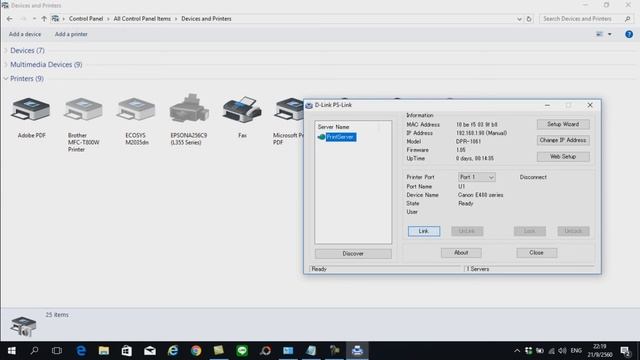This screenshot has height=360, width=640.
Task: Launch Internet Explorer from taskbar
Action: pos(173,351)
